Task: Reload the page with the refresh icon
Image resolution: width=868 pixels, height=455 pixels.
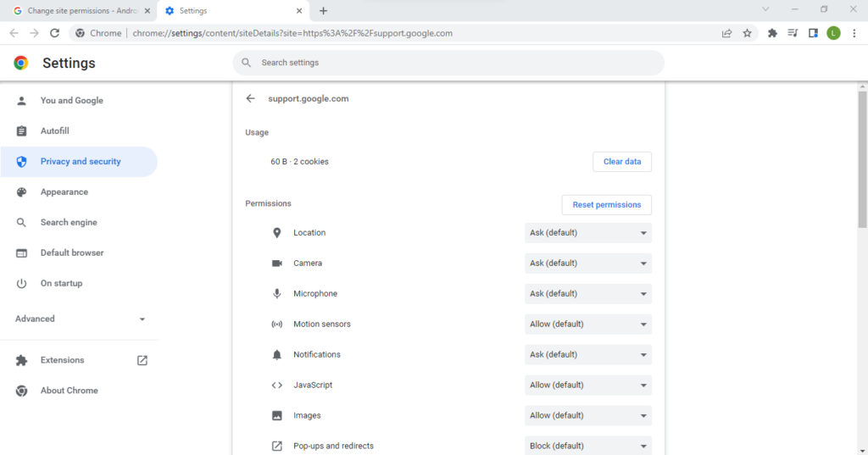Action: click(55, 33)
